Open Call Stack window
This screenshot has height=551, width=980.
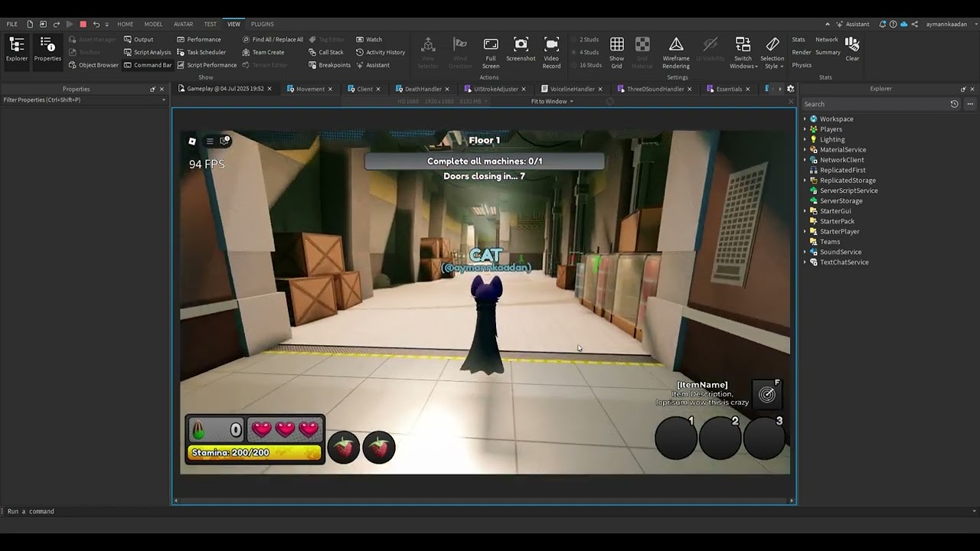coord(326,52)
